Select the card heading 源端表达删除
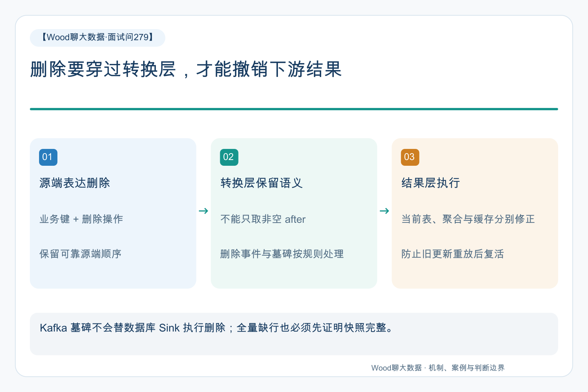 click(x=75, y=183)
